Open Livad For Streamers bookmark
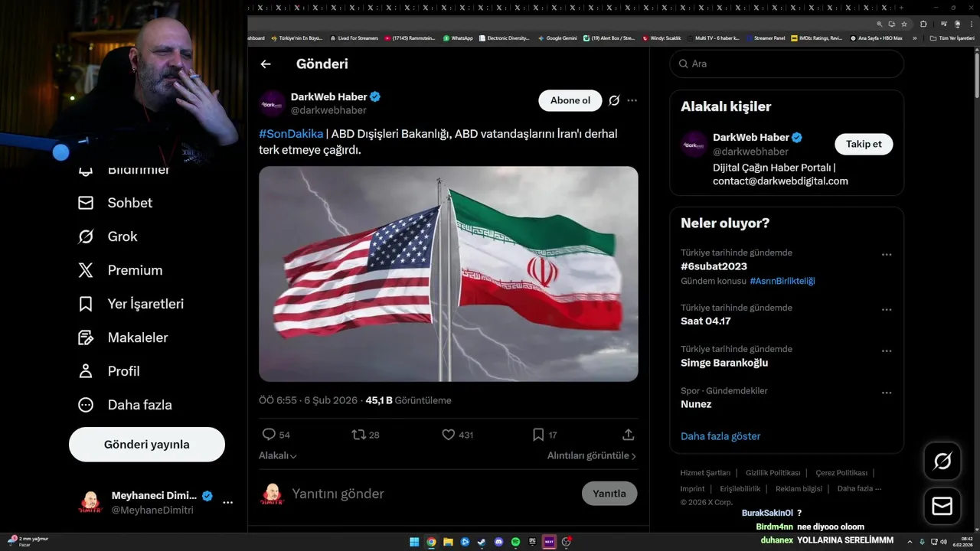The width and height of the screenshot is (980, 551). 354,37
